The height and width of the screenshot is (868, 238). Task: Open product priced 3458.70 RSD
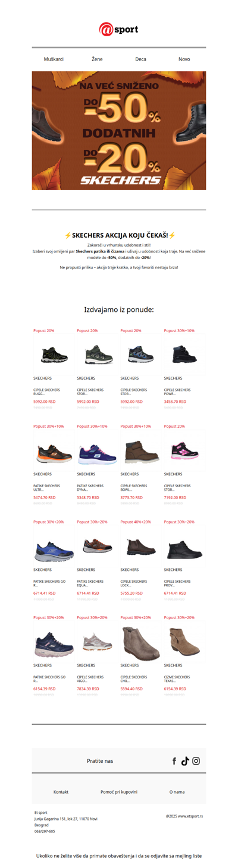[x=175, y=402]
